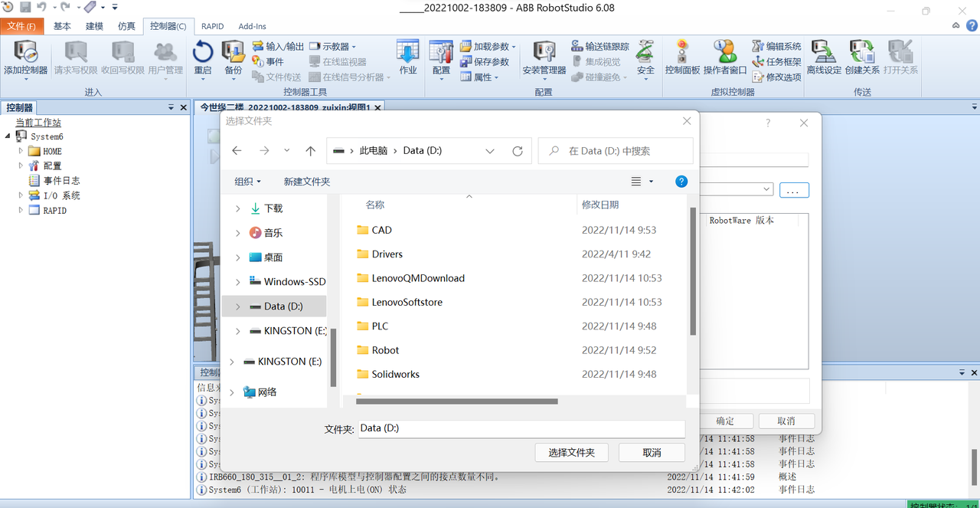Open the address bar path history dropdown
The image size is (980, 508).
point(490,151)
